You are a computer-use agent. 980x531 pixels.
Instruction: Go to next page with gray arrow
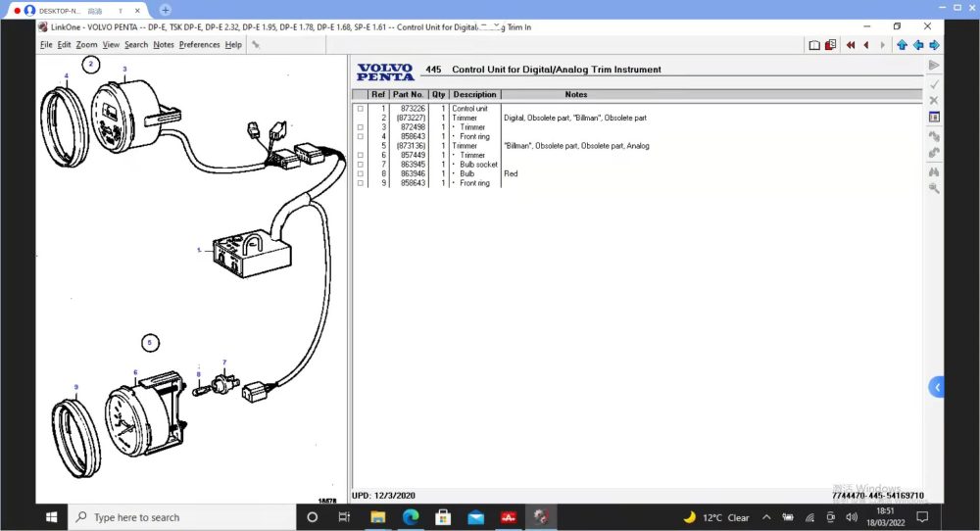(883, 45)
